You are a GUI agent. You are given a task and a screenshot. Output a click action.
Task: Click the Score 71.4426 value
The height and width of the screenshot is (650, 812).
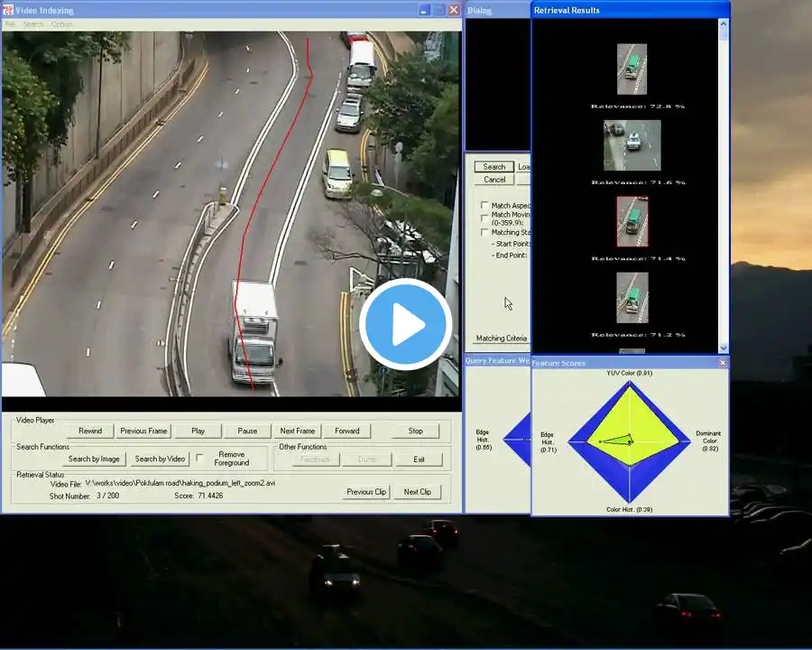tap(209, 496)
